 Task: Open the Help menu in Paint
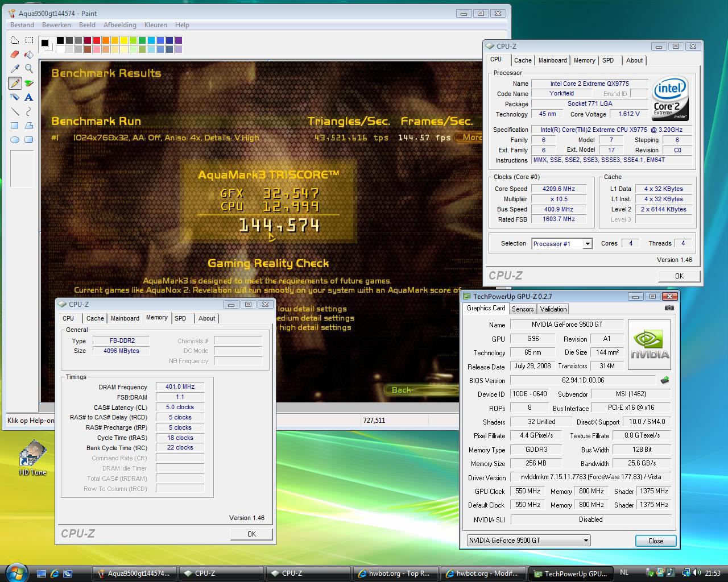tap(182, 25)
